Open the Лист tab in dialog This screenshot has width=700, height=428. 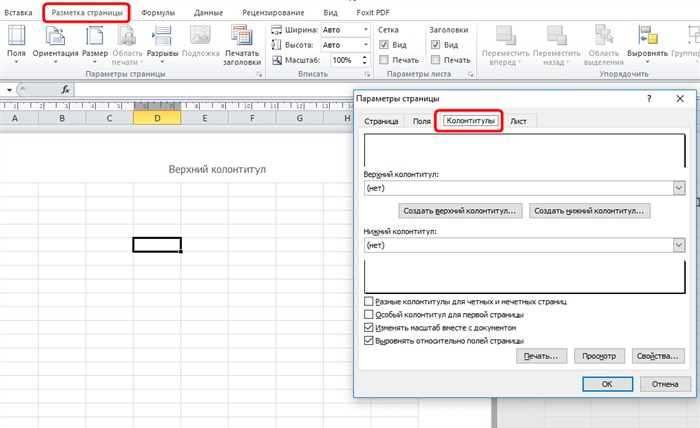click(518, 121)
